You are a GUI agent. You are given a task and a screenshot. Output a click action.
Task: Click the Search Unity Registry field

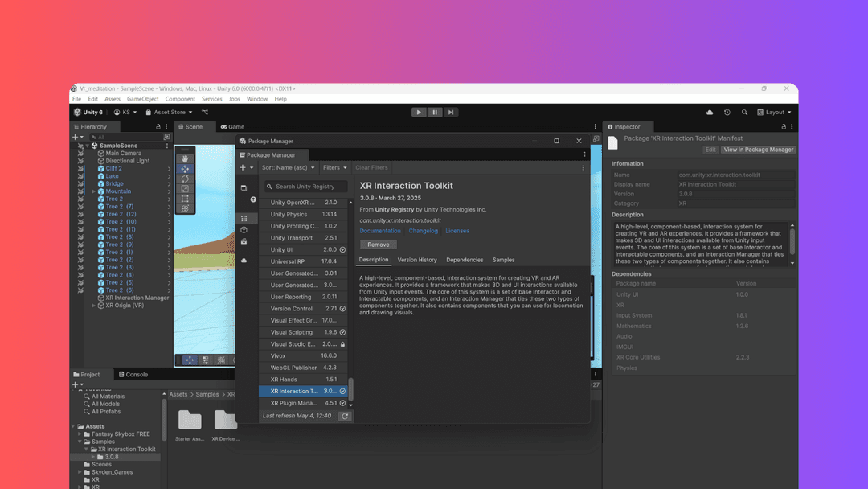(305, 187)
